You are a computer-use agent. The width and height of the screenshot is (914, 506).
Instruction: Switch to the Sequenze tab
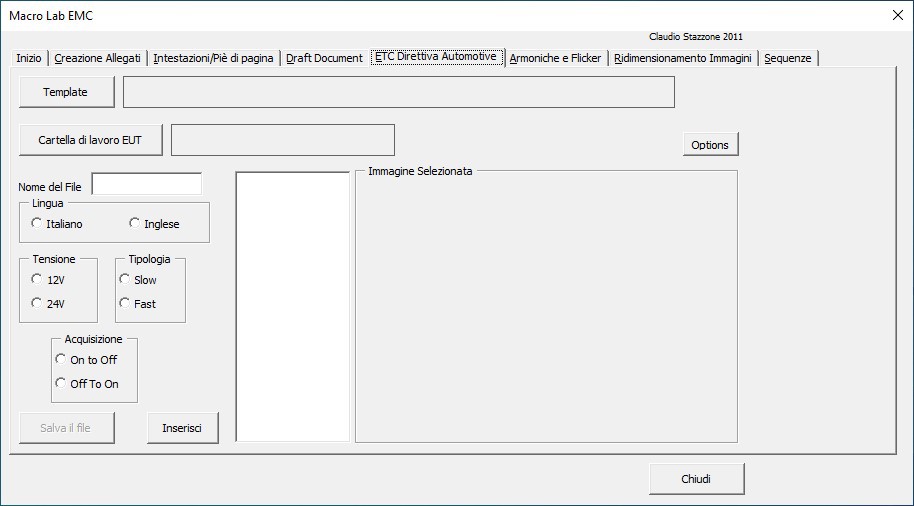point(788,58)
